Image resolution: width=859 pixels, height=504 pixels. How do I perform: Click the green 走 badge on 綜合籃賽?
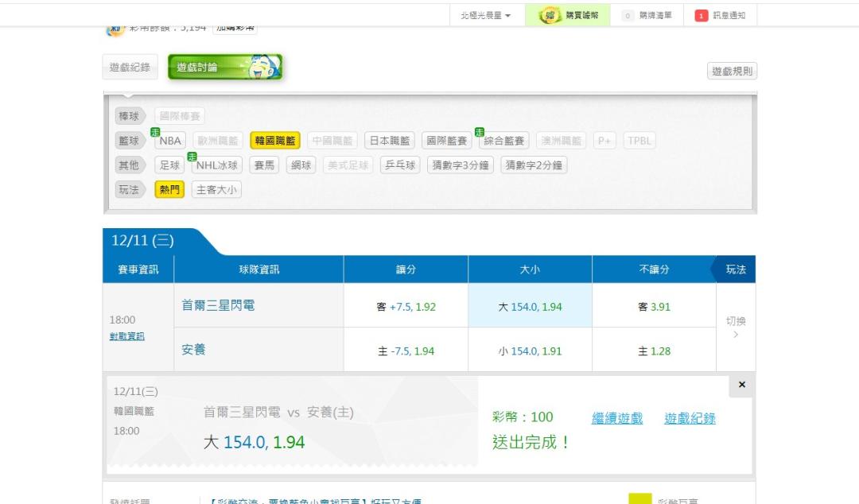click(x=480, y=132)
